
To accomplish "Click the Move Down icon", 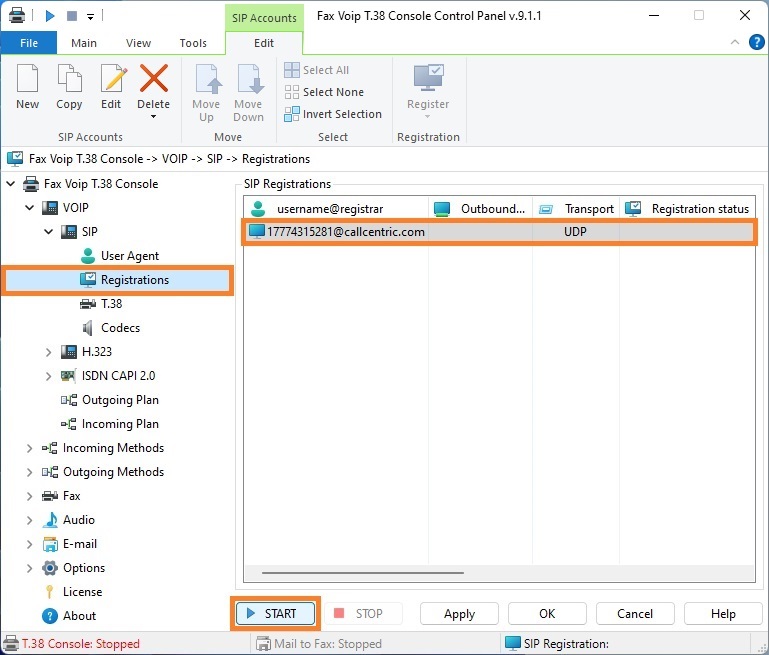I will coord(249,79).
